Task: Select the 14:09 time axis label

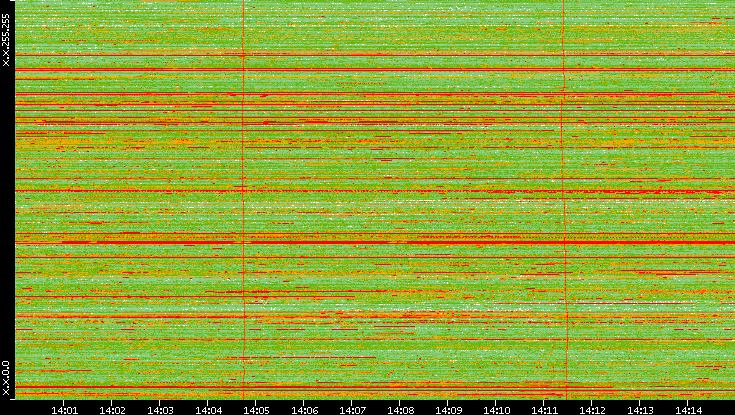Action: 448,409
